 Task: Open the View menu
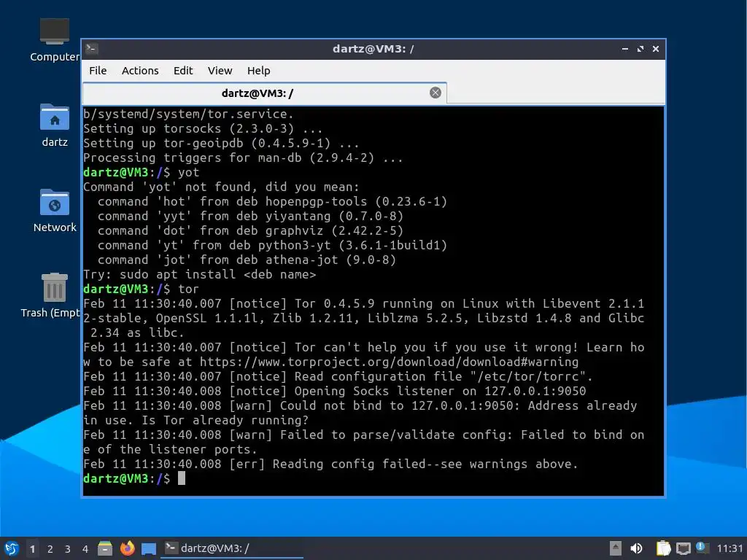[x=220, y=71]
